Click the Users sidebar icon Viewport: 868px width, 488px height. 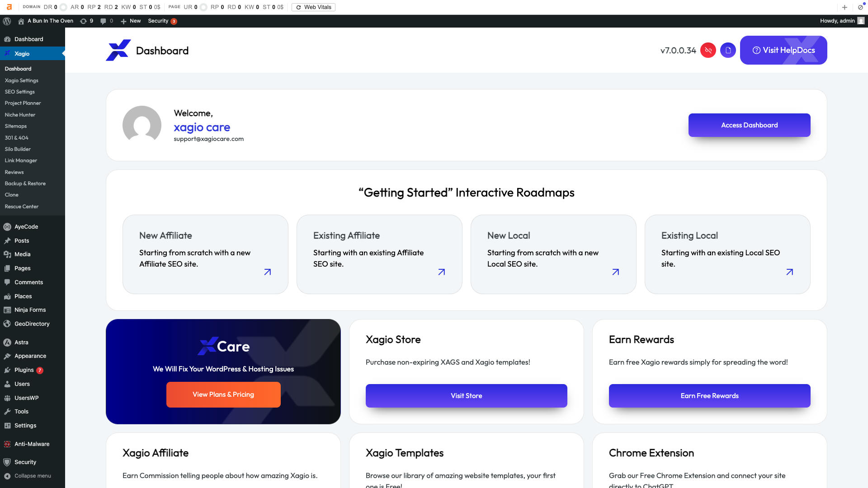coord(7,384)
